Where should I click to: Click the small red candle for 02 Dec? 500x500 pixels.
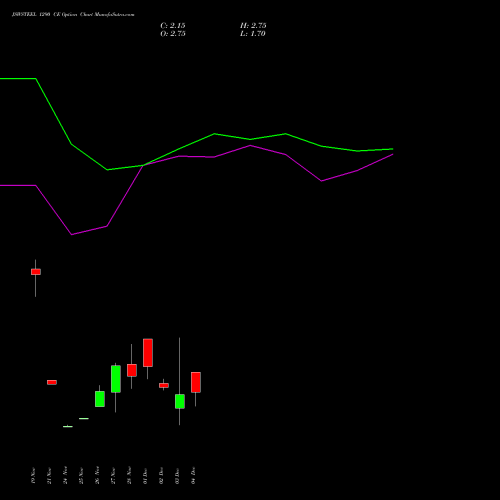pos(164,385)
